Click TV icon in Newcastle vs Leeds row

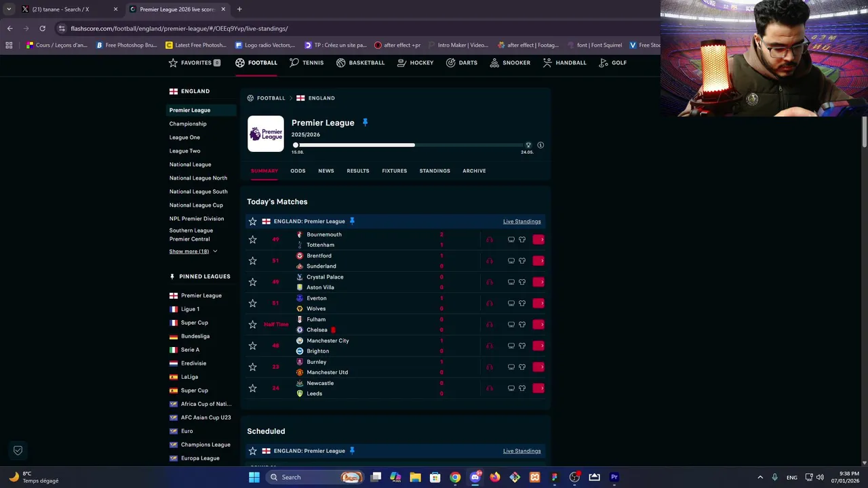511,388
